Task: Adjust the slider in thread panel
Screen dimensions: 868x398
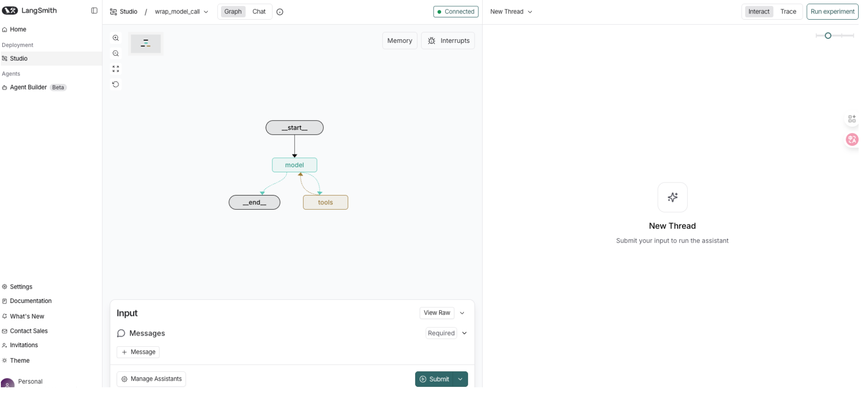Action: click(827, 36)
